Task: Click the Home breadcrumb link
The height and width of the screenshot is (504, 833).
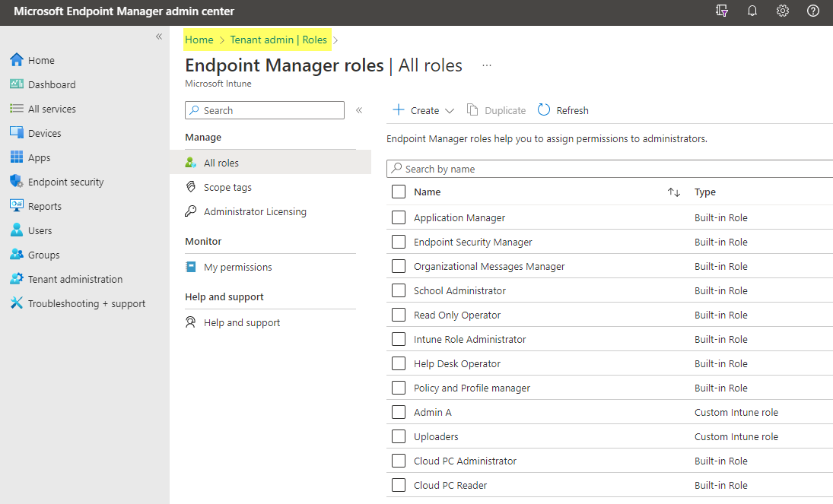Action: (199, 40)
